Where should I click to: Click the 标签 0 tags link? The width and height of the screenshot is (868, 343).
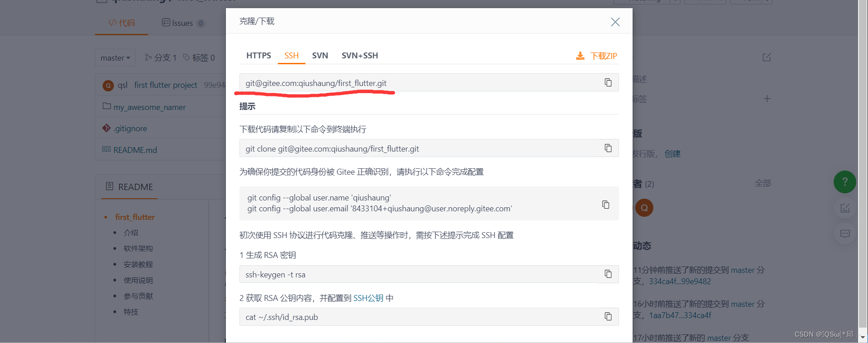[x=199, y=57]
